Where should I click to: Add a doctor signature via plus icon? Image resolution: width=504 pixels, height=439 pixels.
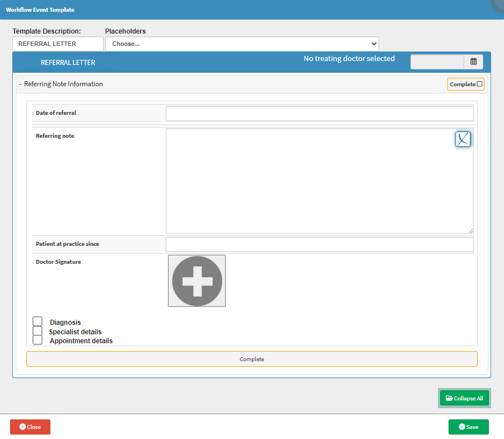197,281
